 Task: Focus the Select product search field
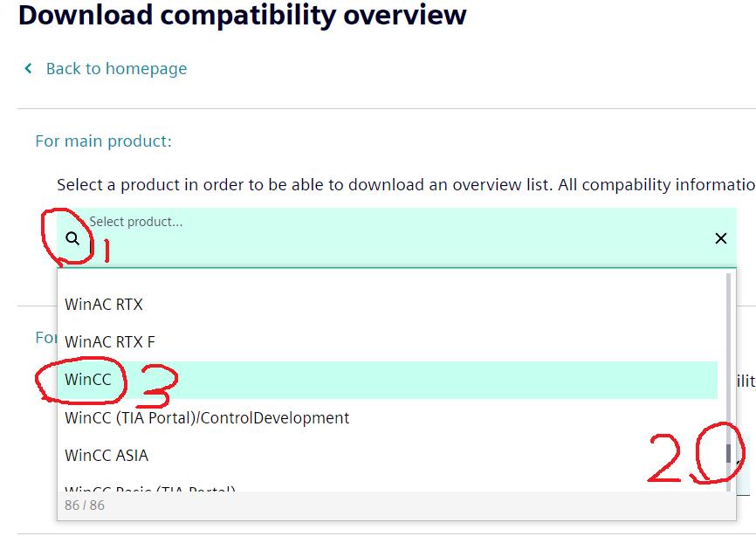pos(393,244)
